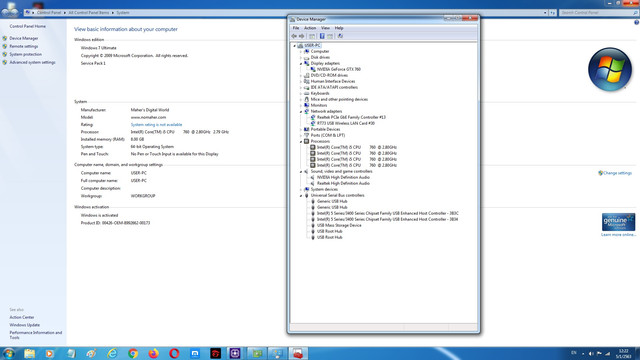The height and width of the screenshot is (360, 640).
Task: Open Windows Update under See also
Action: click(x=24, y=325)
